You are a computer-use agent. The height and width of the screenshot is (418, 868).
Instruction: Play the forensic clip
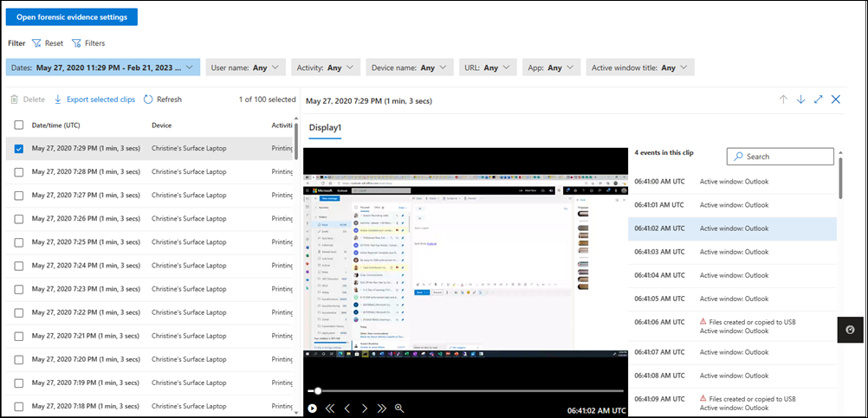pos(313,408)
